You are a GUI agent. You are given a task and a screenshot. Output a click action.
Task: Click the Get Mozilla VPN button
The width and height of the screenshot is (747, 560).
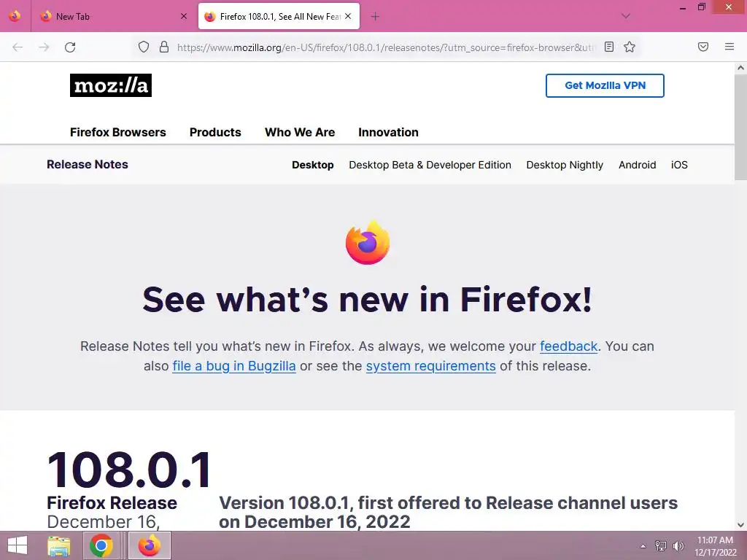[x=605, y=86]
